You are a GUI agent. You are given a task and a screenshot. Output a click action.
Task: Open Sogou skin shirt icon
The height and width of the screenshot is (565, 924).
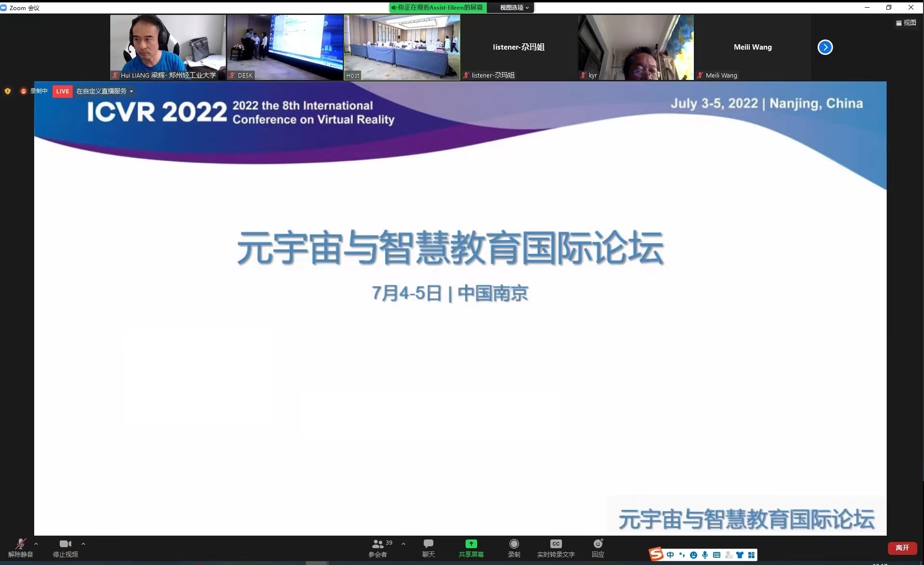coord(740,555)
